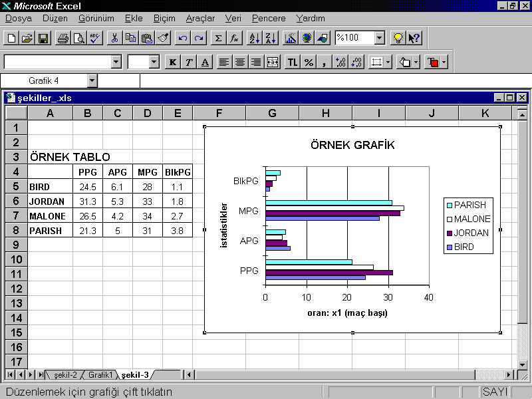This screenshot has height=399, width=532.
Task: Click the Undo arrow icon
Action: click(x=183, y=38)
